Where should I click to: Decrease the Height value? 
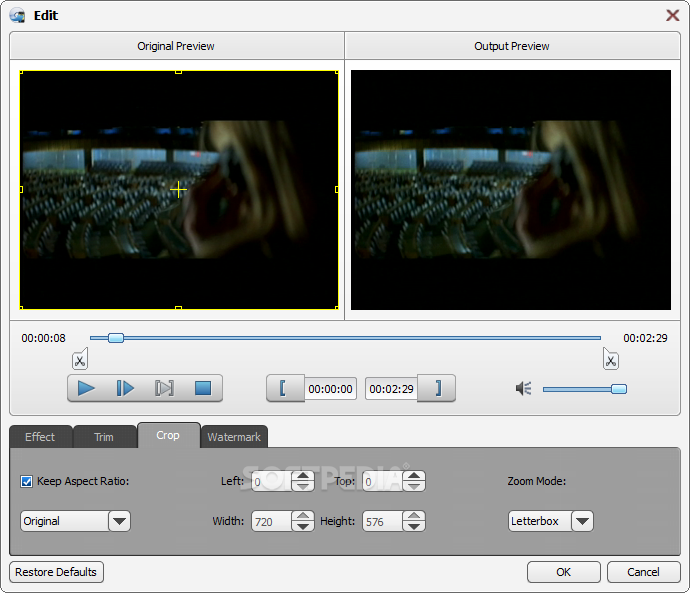click(x=414, y=526)
